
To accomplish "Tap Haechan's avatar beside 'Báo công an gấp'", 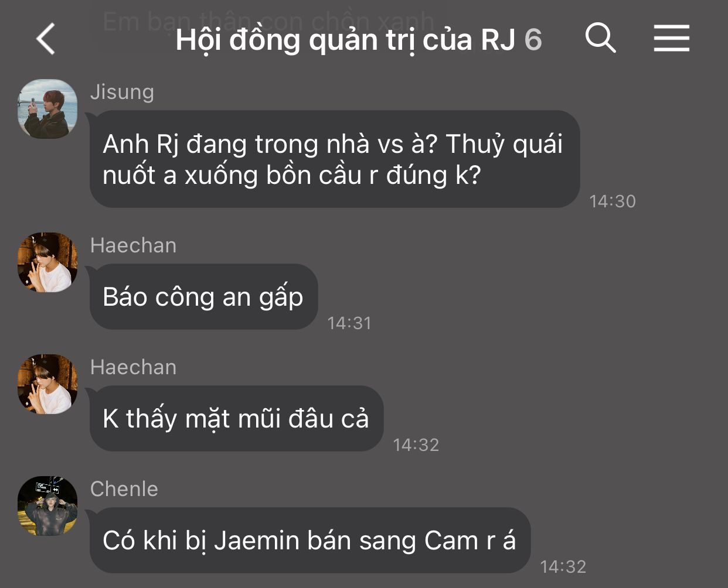I will coord(47,262).
